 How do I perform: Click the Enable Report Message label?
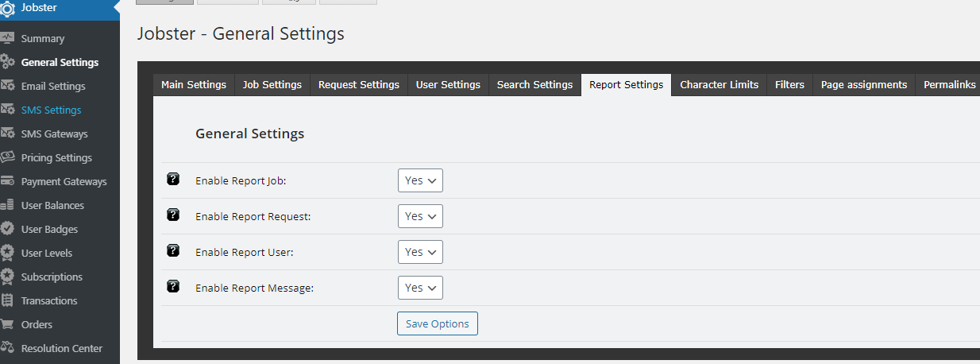pyautogui.click(x=255, y=288)
